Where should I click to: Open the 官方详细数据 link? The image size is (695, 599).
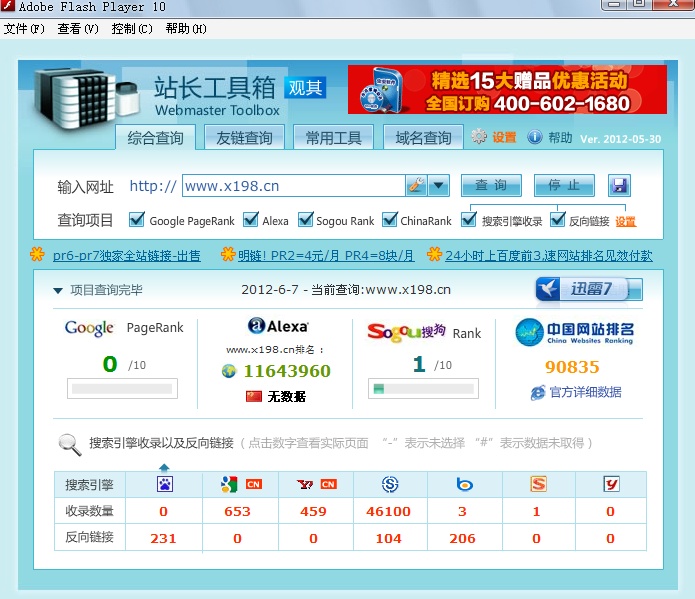[x=586, y=392]
